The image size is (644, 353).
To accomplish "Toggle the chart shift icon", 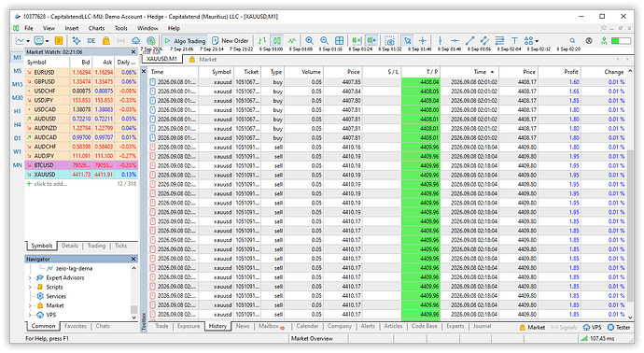I will (x=371, y=41).
